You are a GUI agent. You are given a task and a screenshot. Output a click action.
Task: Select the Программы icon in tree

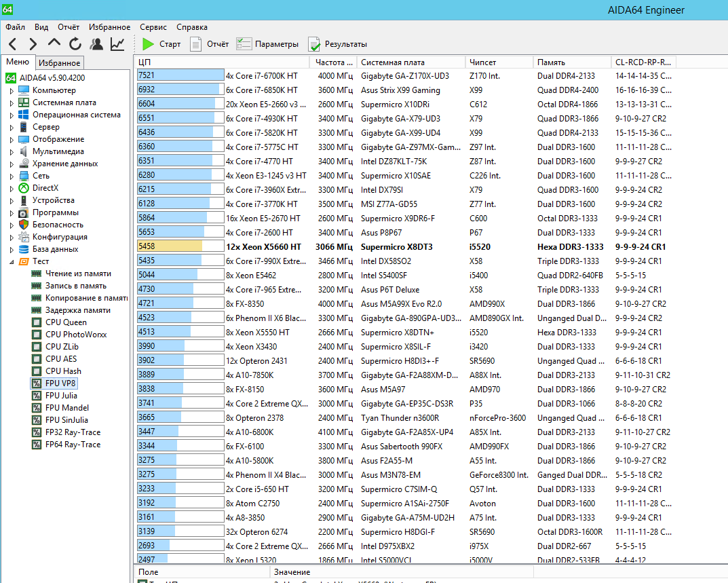click(x=24, y=212)
